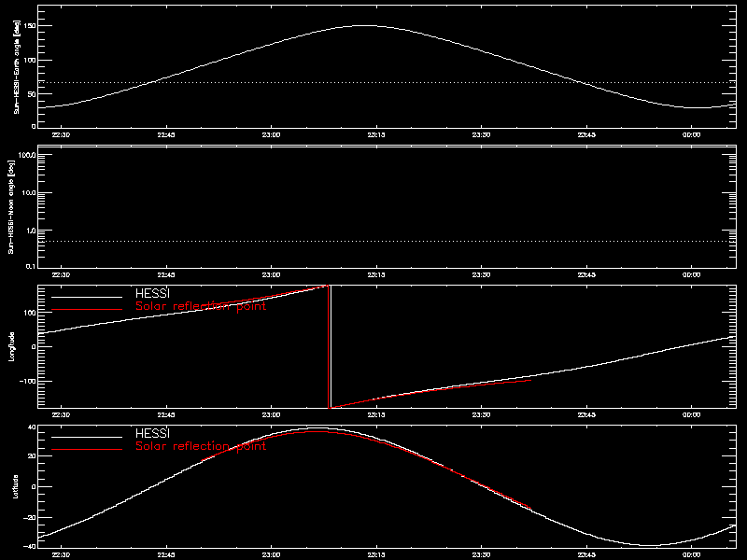Click the 23:45 time label under Longitude plot
Viewport: 747px width, 560px height.
(587, 414)
